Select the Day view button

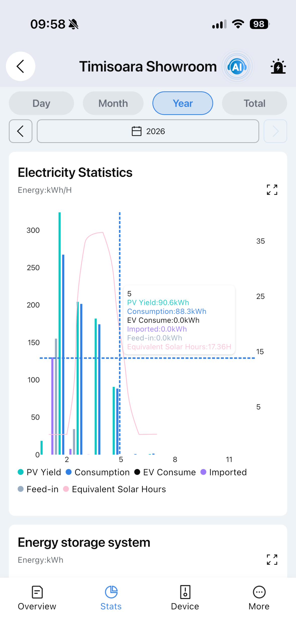(41, 103)
